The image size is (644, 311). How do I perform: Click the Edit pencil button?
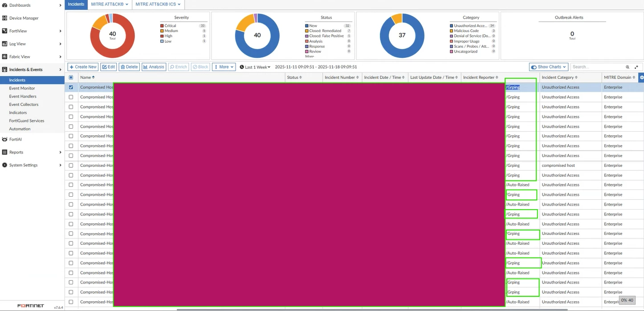pos(108,67)
